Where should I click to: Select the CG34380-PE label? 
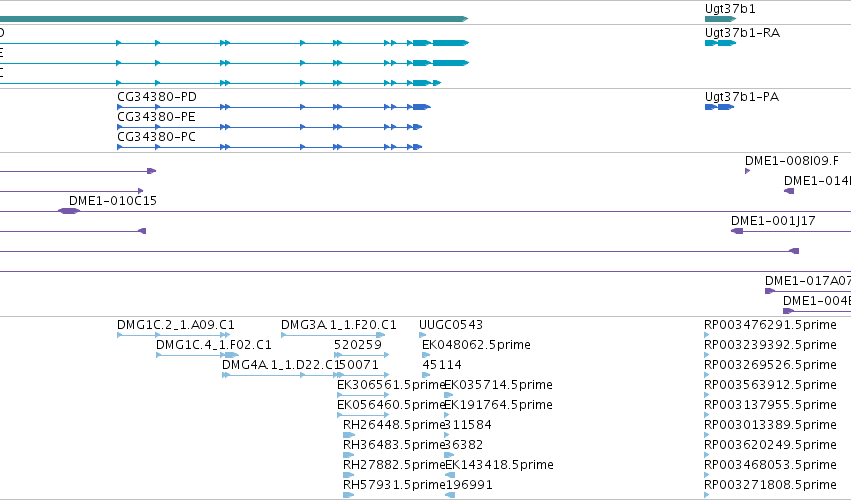click(156, 117)
